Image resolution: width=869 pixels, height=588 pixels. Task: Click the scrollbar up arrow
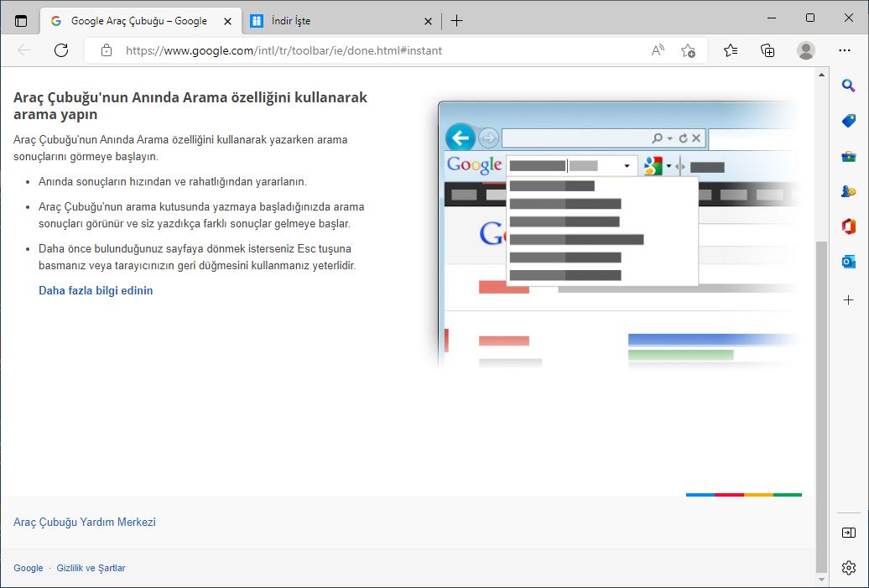click(821, 75)
